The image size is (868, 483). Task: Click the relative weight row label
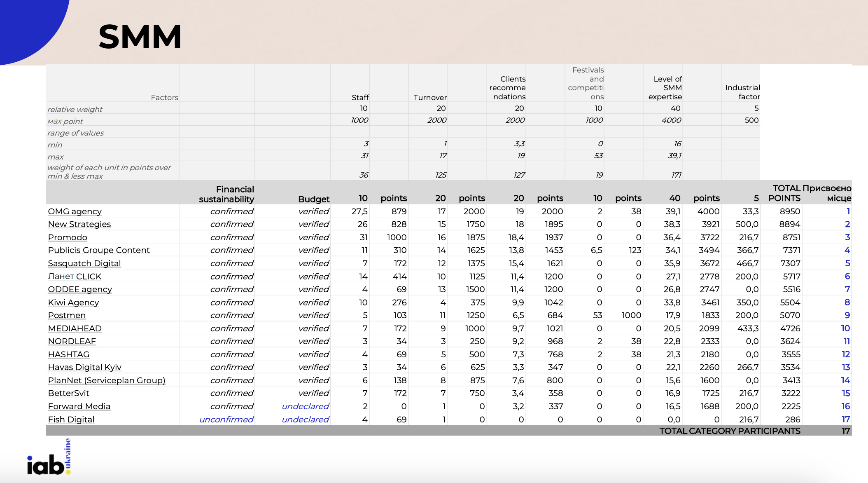(75, 109)
